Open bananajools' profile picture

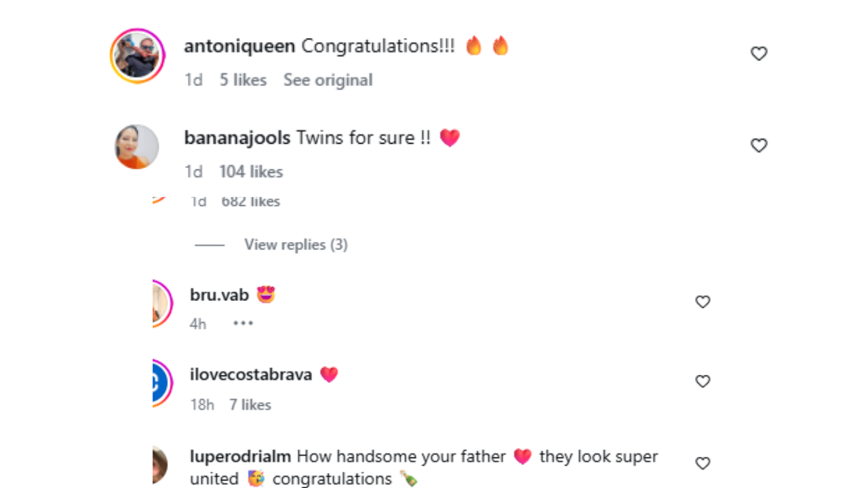tap(137, 146)
